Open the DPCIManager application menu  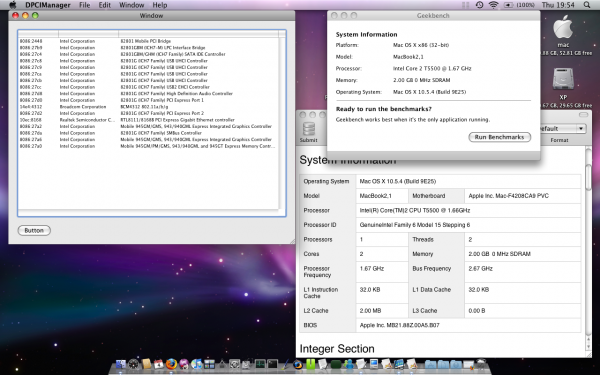[48, 5]
